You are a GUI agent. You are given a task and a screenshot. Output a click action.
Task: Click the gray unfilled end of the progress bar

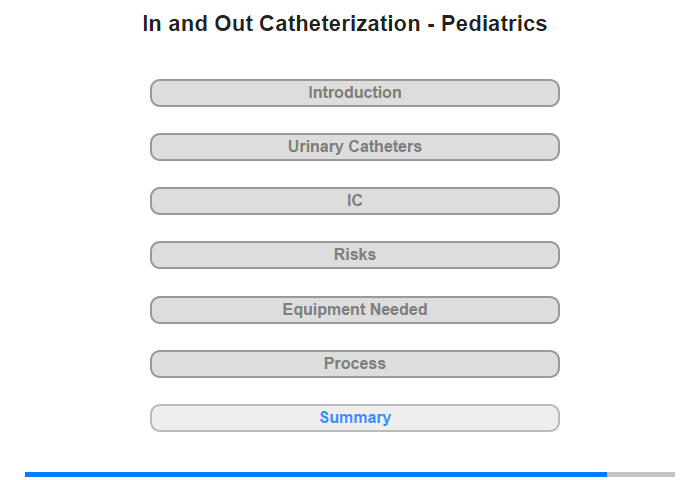641,474
